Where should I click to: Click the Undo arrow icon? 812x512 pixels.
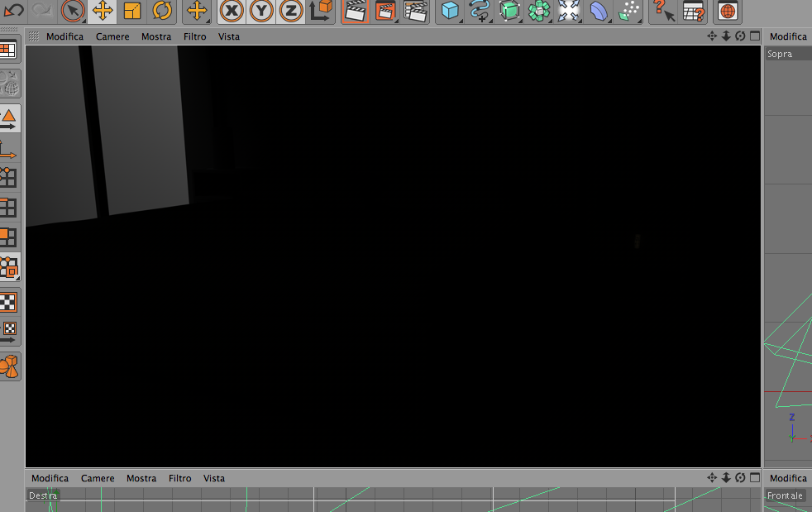click(13, 10)
